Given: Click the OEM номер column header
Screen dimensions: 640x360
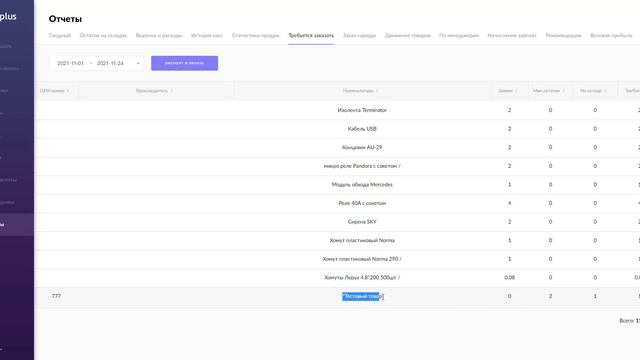Looking at the screenshot, I should point(52,91).
